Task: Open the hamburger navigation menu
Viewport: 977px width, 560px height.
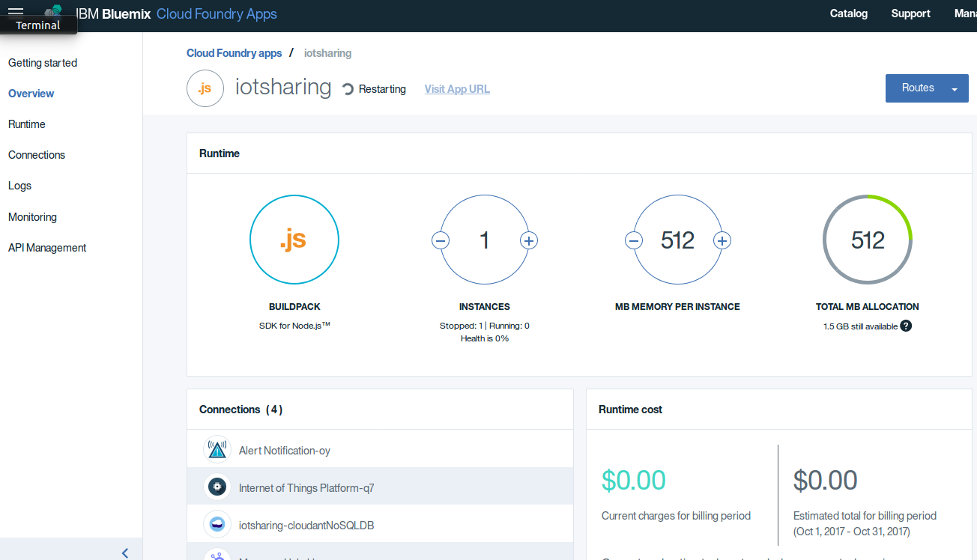Action: (x=15, y=11)
